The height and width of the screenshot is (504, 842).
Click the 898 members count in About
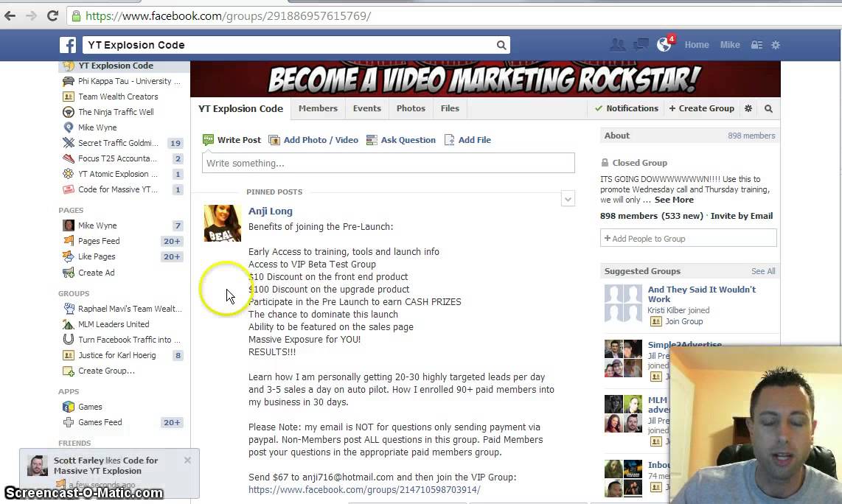(751, 136)
